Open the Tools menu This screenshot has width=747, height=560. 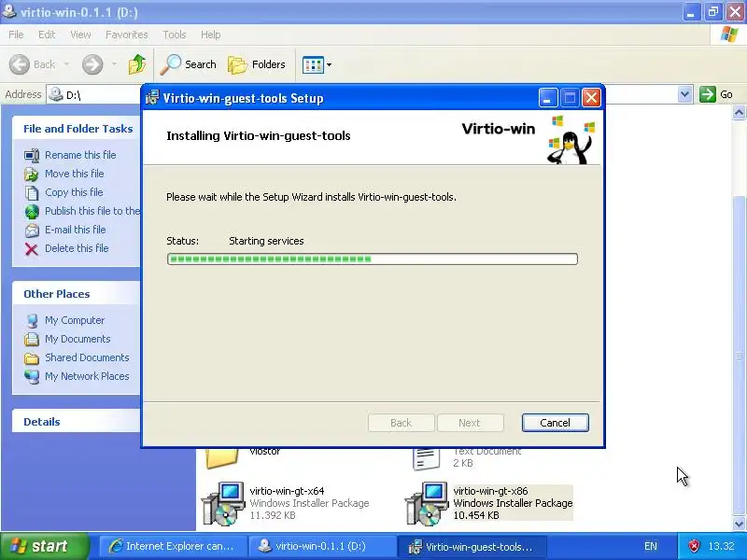[175, 35]
